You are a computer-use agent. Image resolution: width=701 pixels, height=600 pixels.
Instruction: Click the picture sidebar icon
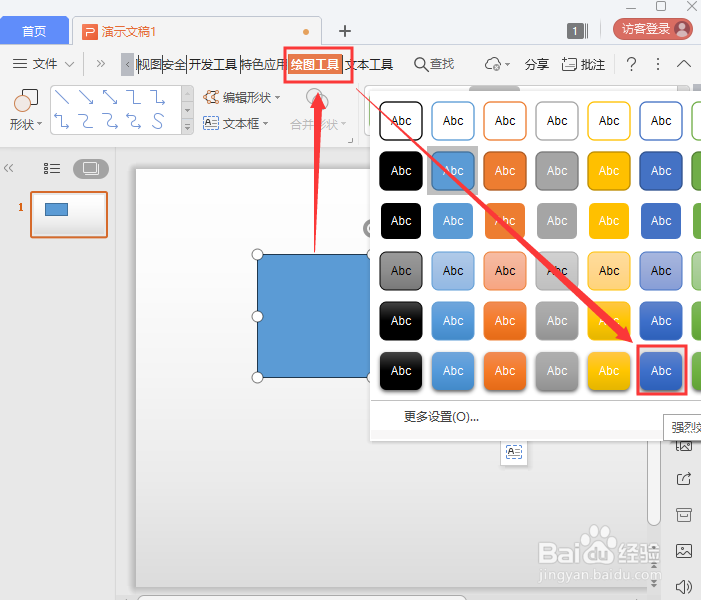(x=684, y=551)
